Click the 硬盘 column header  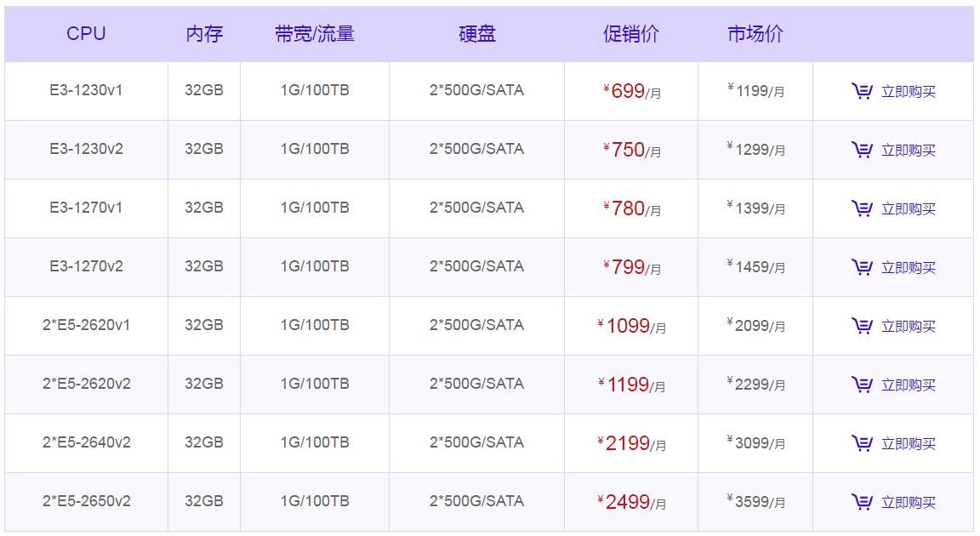point(476,33)
